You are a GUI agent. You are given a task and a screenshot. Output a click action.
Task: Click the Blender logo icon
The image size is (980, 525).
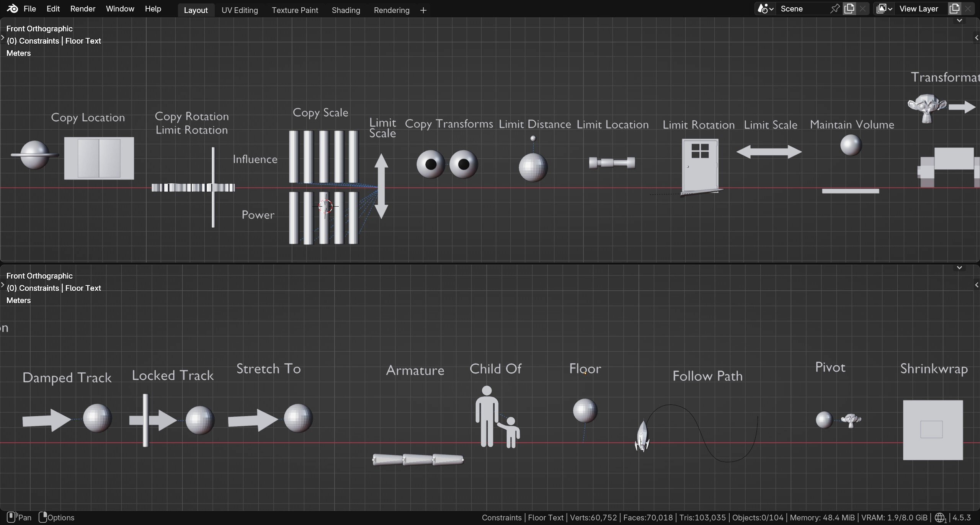(x=12, y=8)
